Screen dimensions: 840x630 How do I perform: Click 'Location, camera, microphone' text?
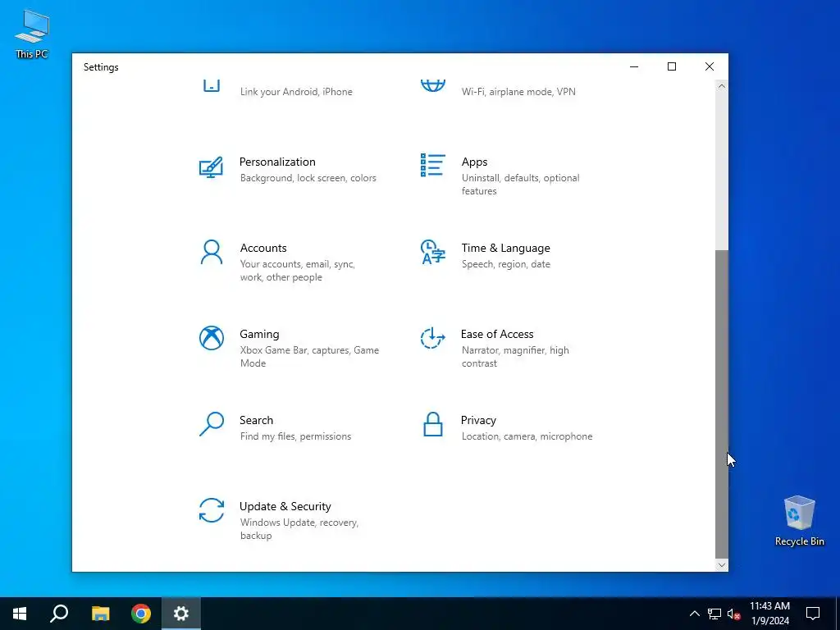527,436
